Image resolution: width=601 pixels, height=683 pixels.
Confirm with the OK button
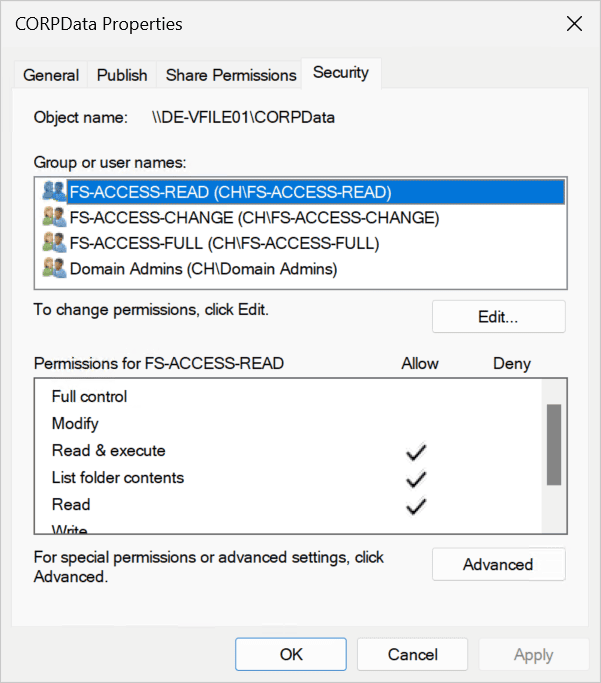point(291,655)
